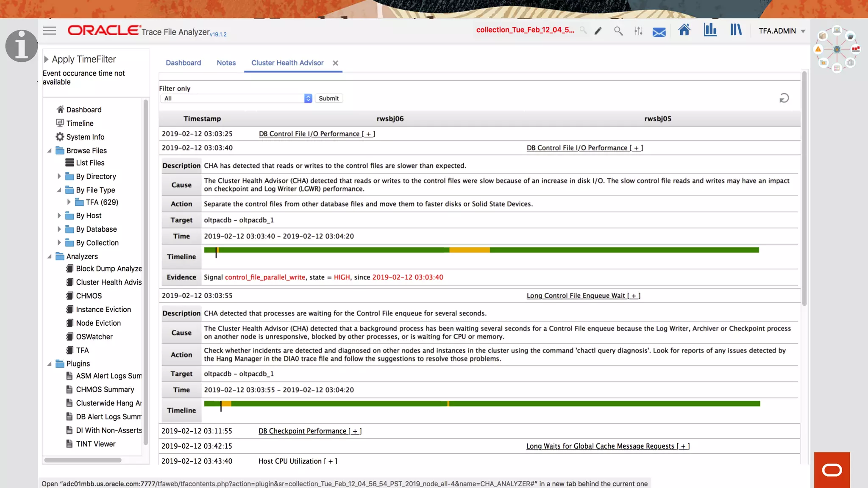Open the library books icon

(736, 30)
